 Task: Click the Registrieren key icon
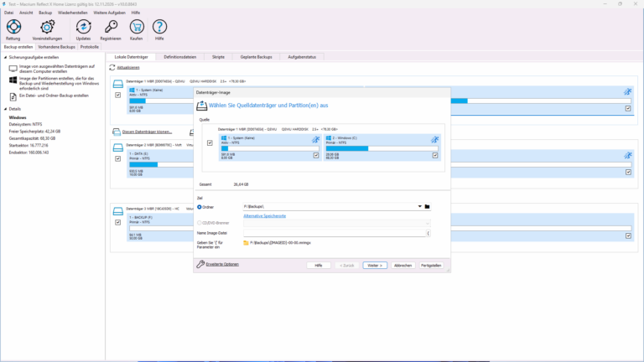[x=111, y=27]
